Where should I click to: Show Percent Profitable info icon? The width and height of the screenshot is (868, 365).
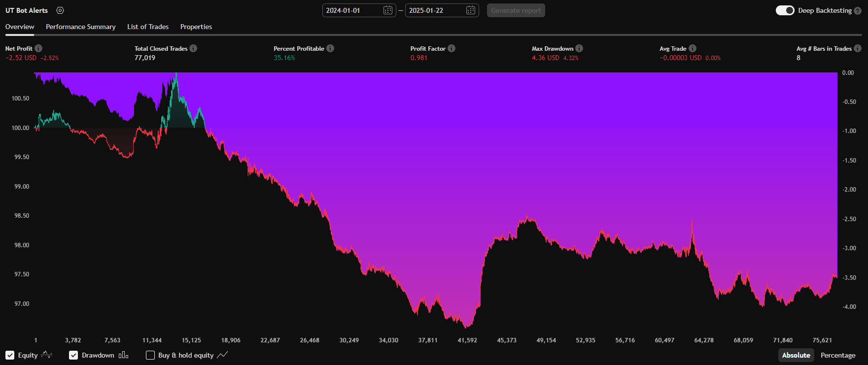point(330,48)
